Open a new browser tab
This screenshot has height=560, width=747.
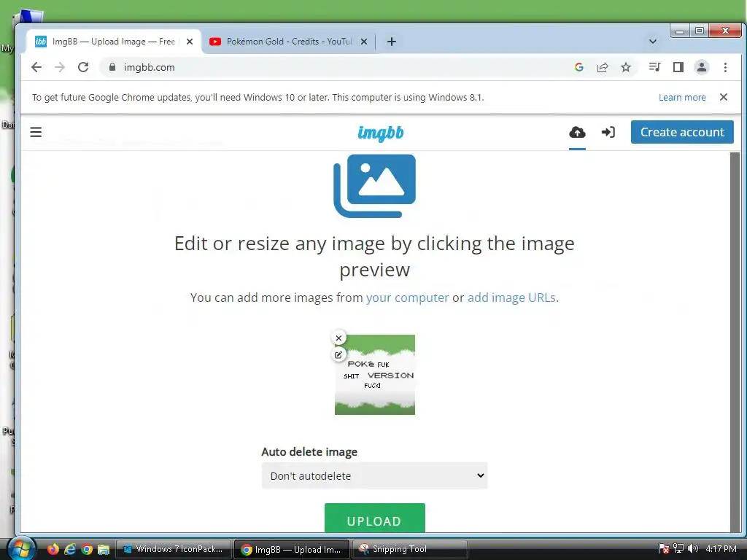coord(392,42)
